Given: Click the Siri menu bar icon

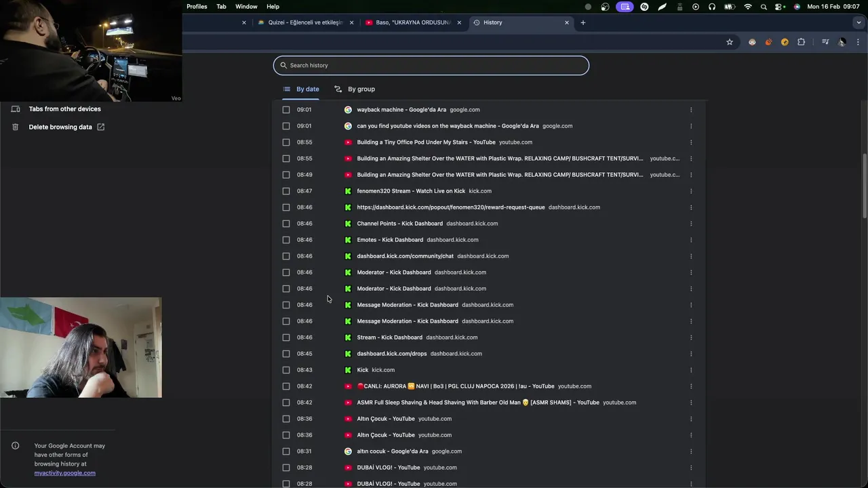Looking at the screenshot, I should coord(797,6).
